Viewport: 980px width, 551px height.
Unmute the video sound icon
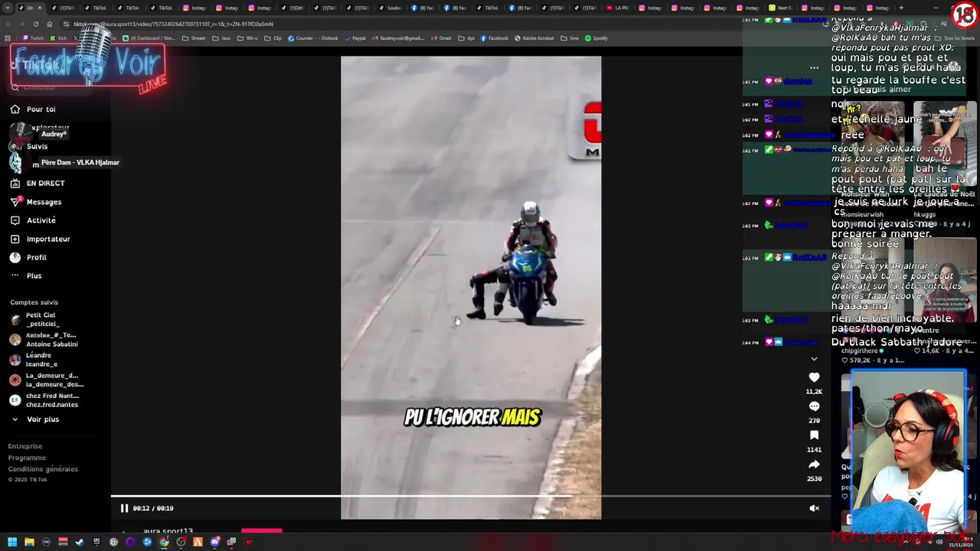coord(815,508)
